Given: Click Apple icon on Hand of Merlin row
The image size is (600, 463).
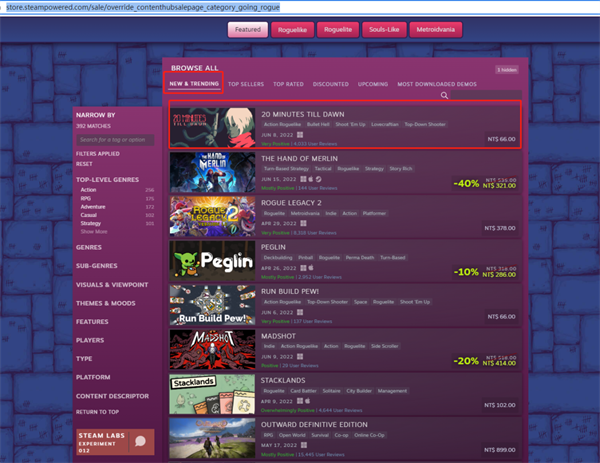Looking at the screenshot, I should point(311,179).
